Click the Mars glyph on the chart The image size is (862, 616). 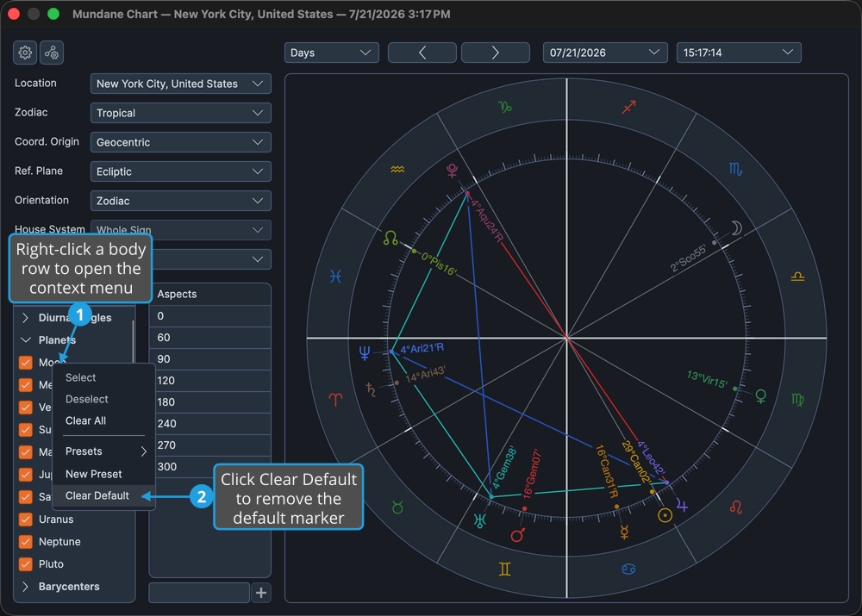click(517, 534)
